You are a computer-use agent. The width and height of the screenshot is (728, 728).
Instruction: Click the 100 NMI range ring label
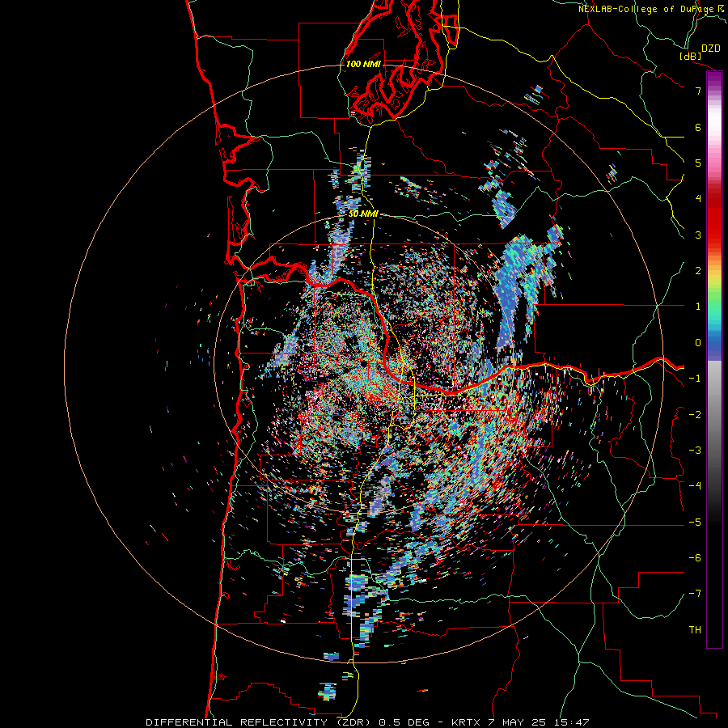(363, 64)
